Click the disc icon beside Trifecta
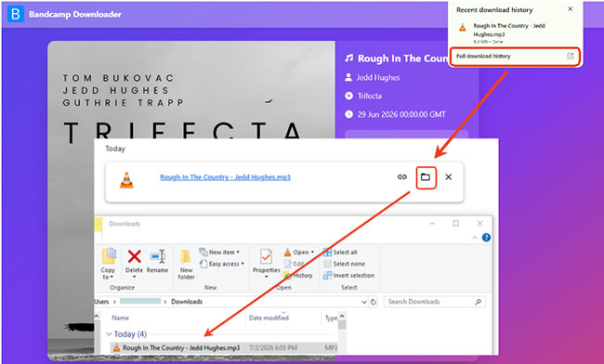Viewport: 604px width, 364px height. click(x=348, y=96)
